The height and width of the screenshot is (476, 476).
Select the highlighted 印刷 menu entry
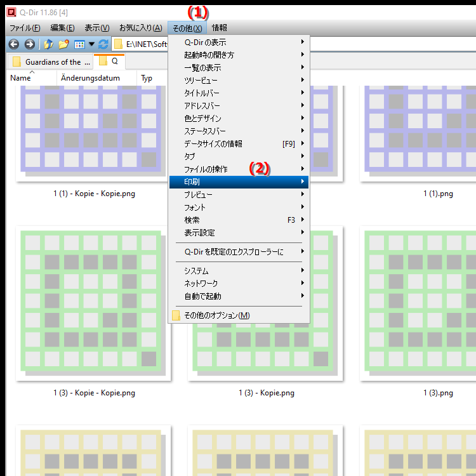click(239, 182)
